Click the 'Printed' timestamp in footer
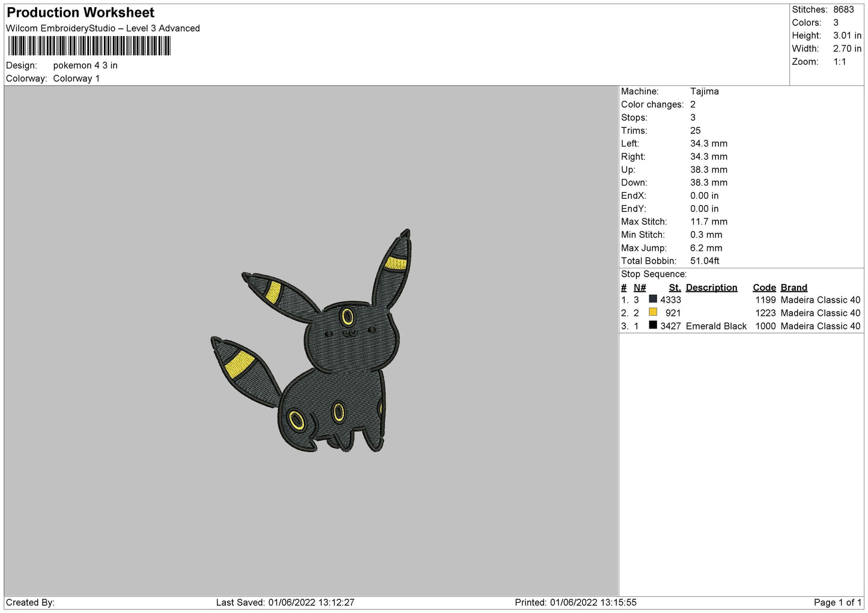 575,602
